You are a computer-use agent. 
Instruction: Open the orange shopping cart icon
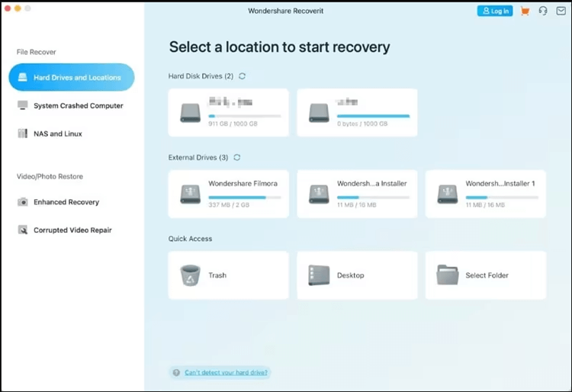click(x=525, y=11)
